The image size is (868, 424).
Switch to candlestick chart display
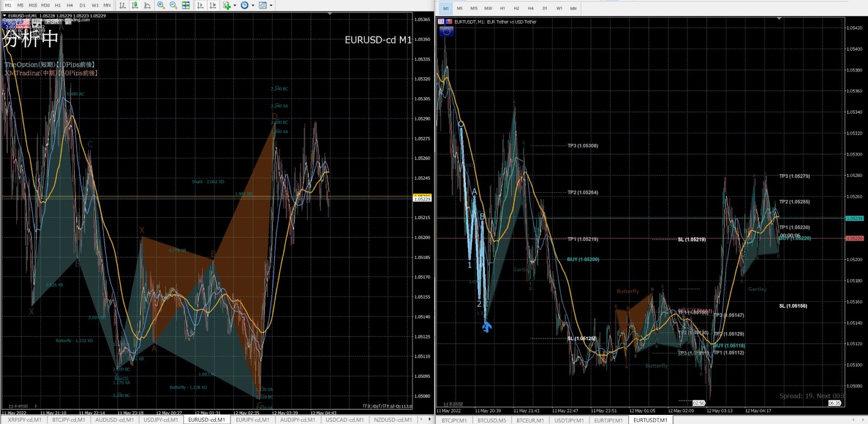coord(135,5)
